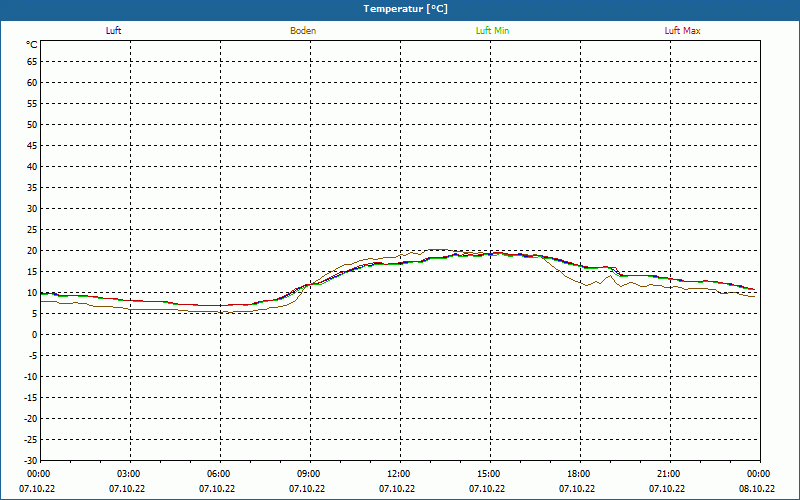Click the °C unit label on axis
Screen dimensions: 800x500
pos(32,45)
